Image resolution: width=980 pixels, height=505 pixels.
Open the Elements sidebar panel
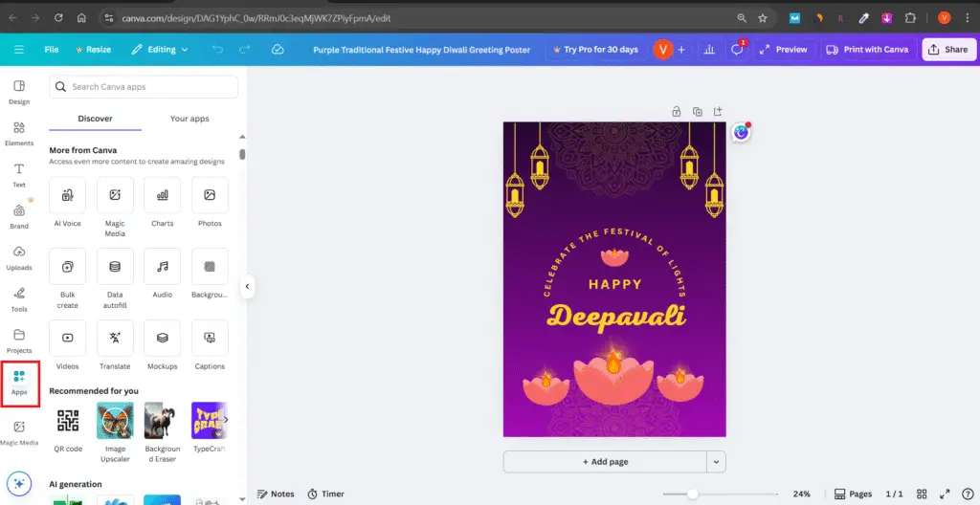(x=19, y=134)
